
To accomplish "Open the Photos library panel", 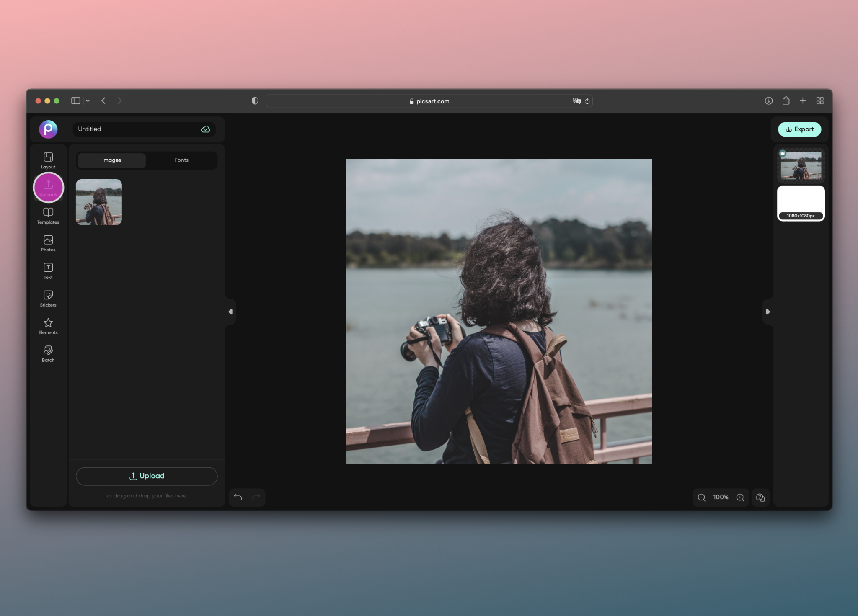I will (x=48, y=243).
